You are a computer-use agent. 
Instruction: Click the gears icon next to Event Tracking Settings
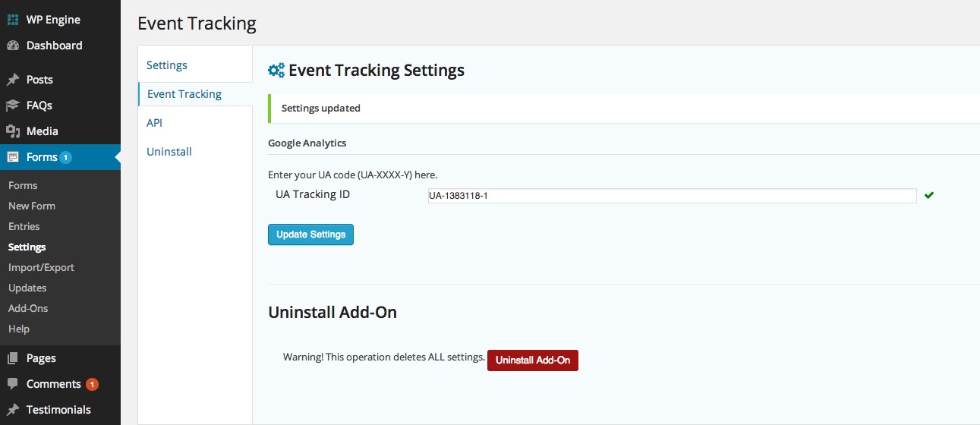tap(276, 71)
